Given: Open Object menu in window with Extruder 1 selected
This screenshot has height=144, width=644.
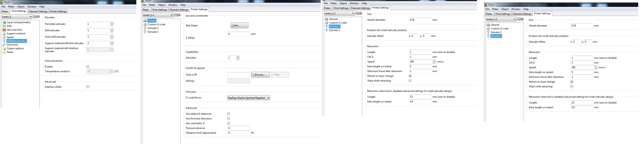Looking at the screenshot, I should 343,3.
